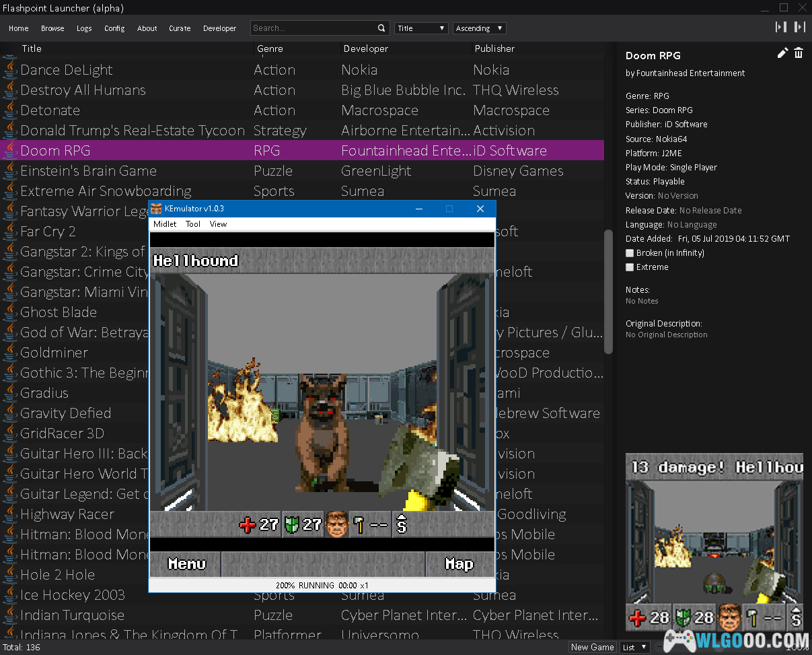Open the Midlet menu in KEmulator
This screenshot has width=812, height=655.
[x=165, y=224]
